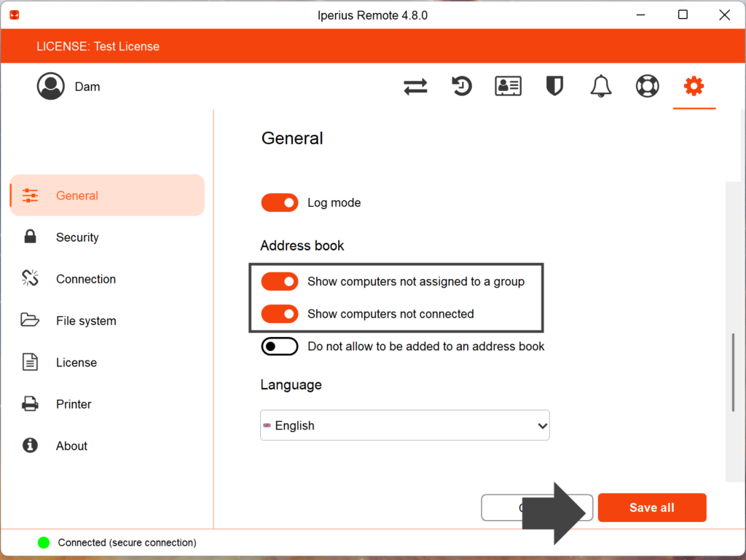Open the Printer settings section

(107, 404)
